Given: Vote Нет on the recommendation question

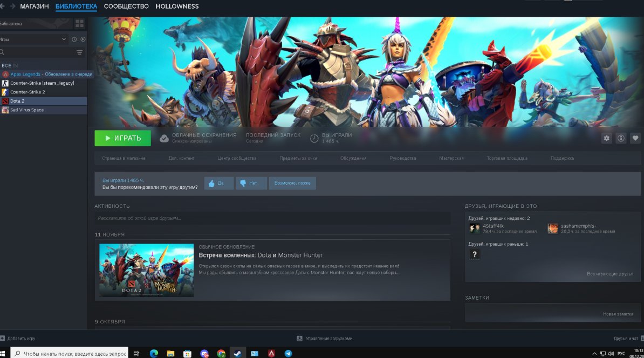Looking at the screenshot, I should click(x=251, y=183).
